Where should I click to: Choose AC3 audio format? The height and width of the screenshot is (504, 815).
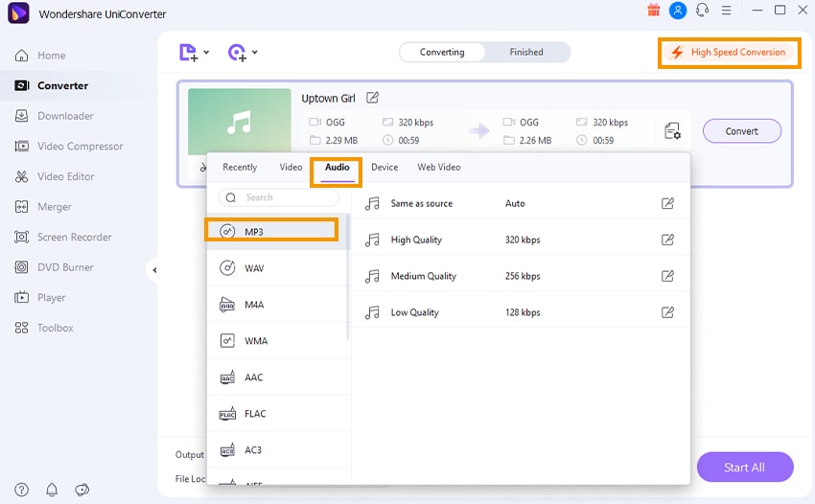tap(277, 450)
